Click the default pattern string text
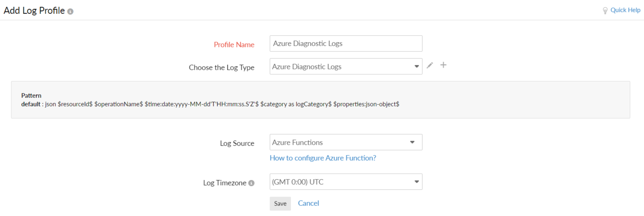 [x=222, y=104]
